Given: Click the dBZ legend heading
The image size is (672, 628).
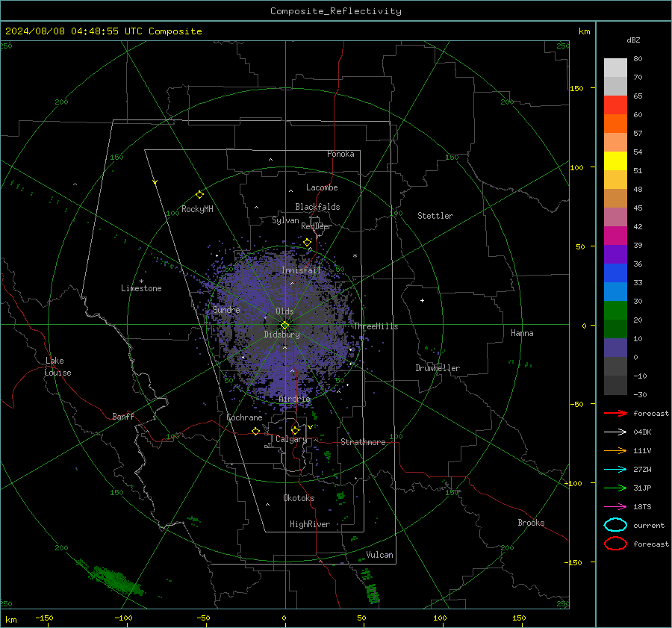Looking at the screenshot, I should point(633,40).
